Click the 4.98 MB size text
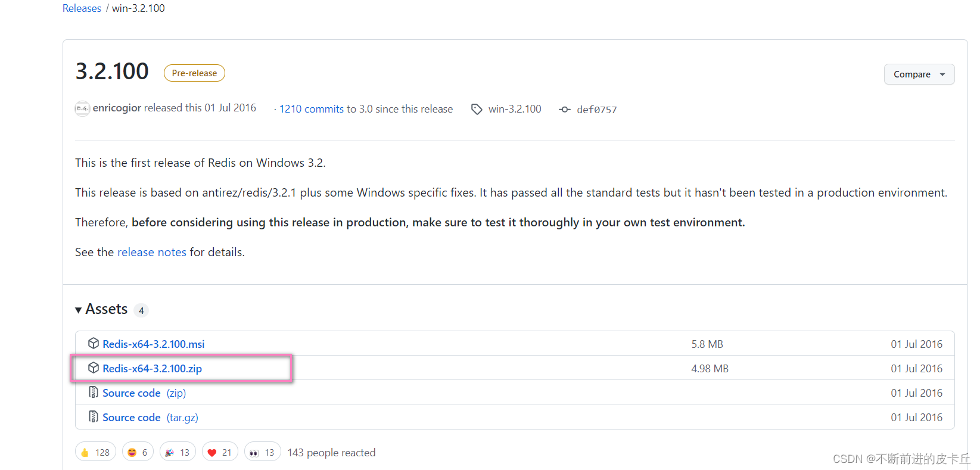Viewport: 980px width, 470px height. (x=710, y=369)
